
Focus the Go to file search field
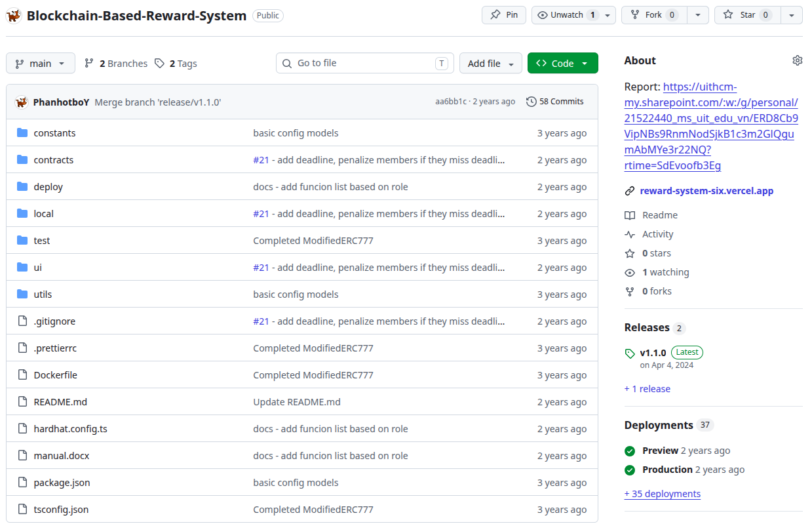coord(365,64)
